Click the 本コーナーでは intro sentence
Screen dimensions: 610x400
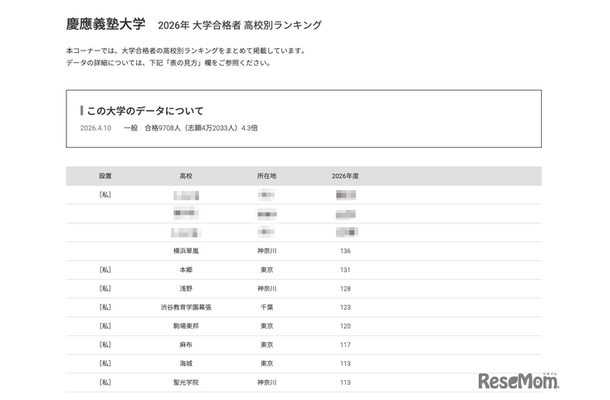[186, 51]
